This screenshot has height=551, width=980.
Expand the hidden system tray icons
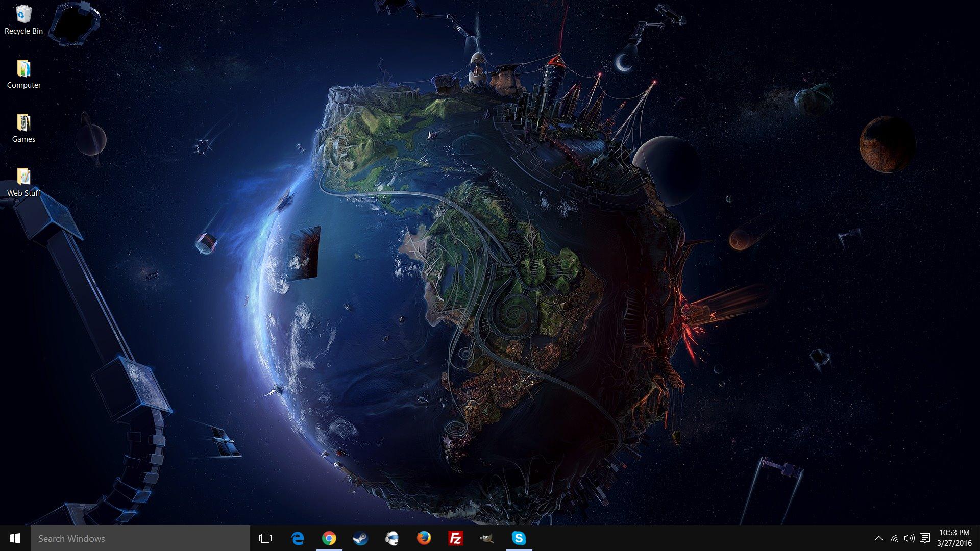[879, 538]
